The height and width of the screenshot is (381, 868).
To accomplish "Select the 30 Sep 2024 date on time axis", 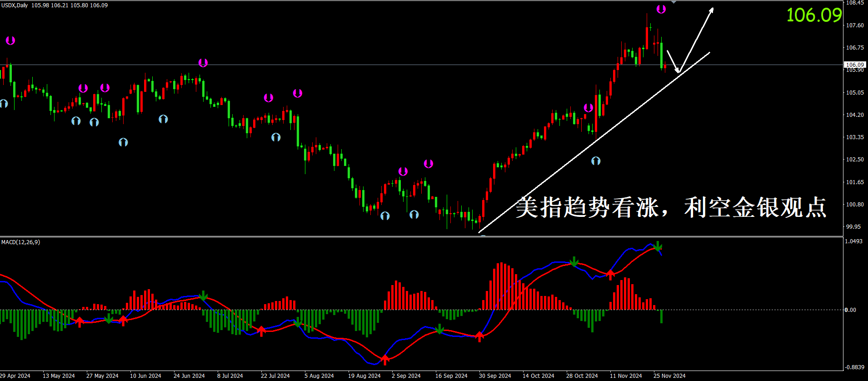I will [x=494, y=376].
